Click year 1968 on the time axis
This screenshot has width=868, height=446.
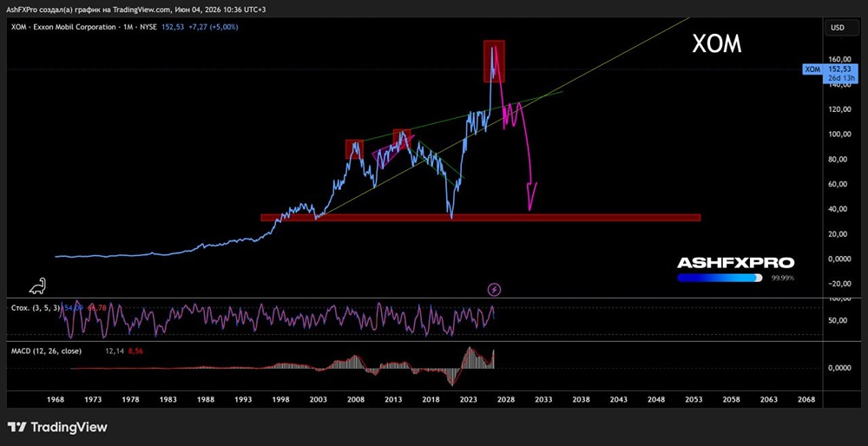tap(56, 399)
